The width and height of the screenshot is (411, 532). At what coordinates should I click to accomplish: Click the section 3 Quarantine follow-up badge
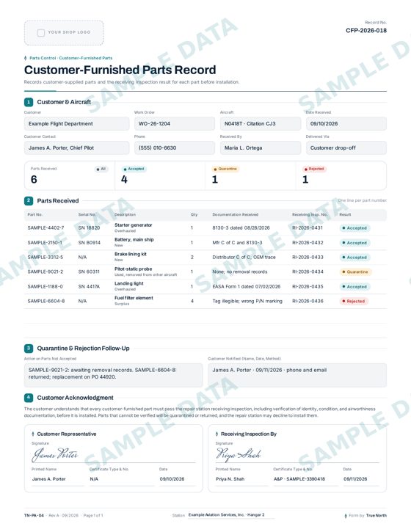click(x=29, y=348)
